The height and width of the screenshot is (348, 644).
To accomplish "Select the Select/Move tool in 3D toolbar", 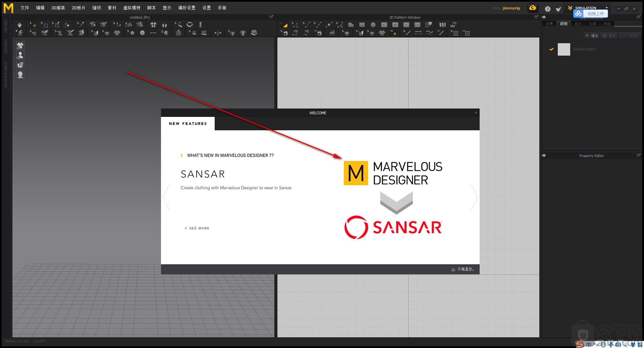I will tap(33, 25).
